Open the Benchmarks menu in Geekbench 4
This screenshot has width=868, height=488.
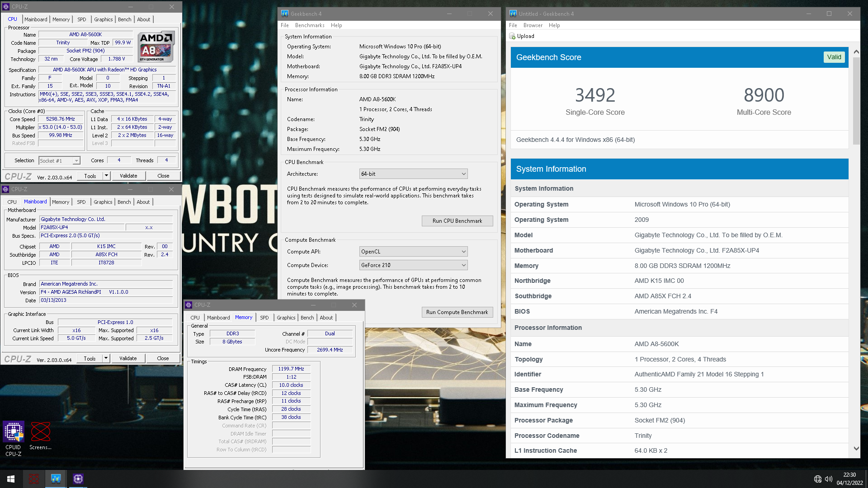(310, 25)
